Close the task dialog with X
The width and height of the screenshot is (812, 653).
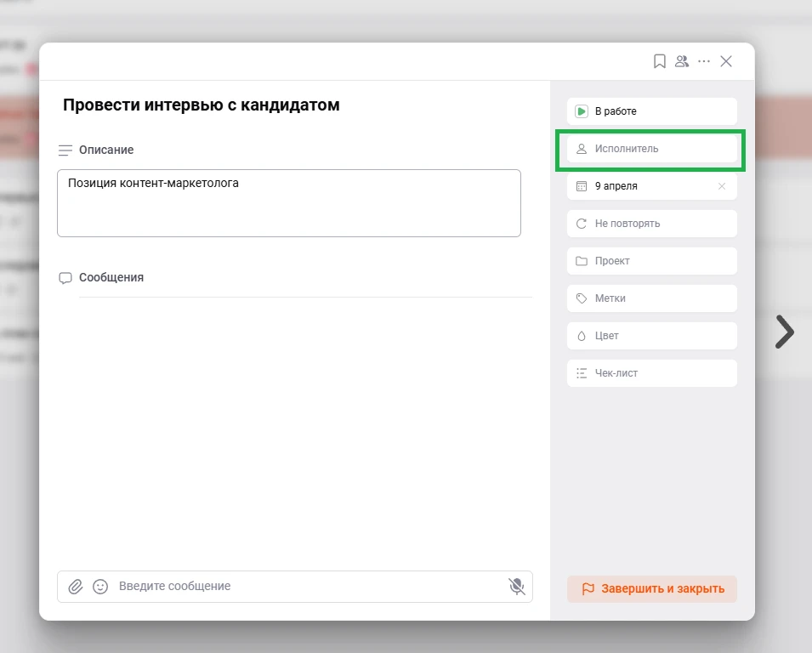(x=726, y=61)
